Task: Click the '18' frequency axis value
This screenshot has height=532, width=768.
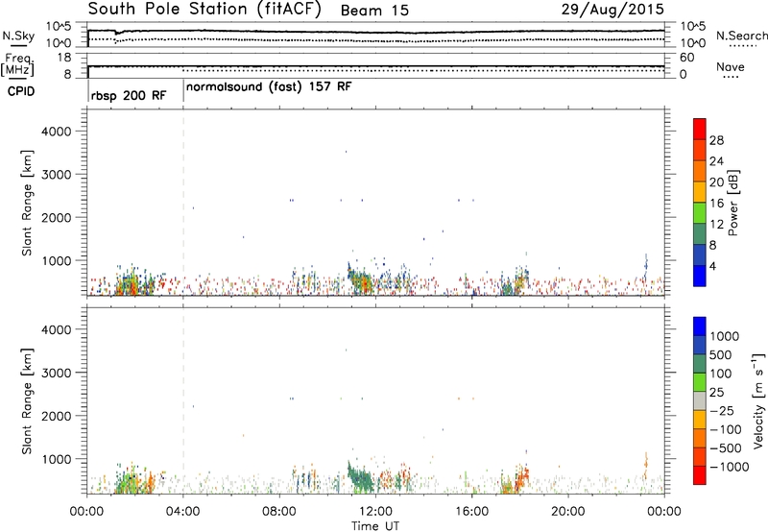Action: pyautogui.click(x=64, y=58)
